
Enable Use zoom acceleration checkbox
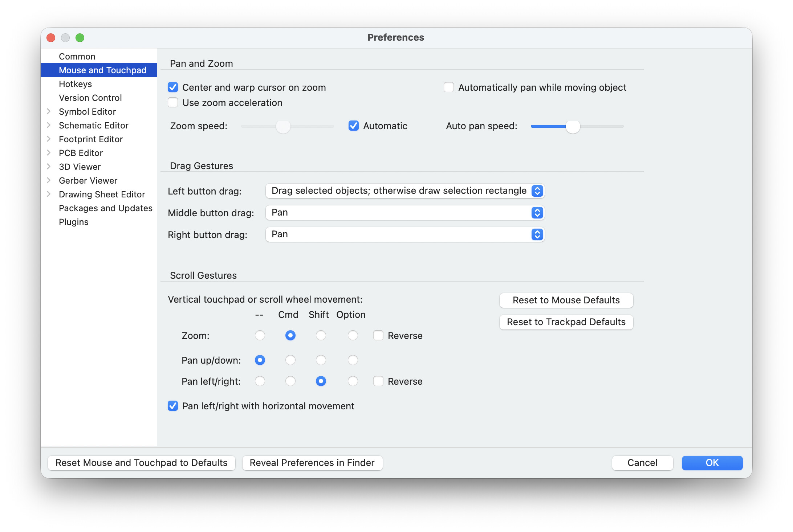(x=173, y=103)
